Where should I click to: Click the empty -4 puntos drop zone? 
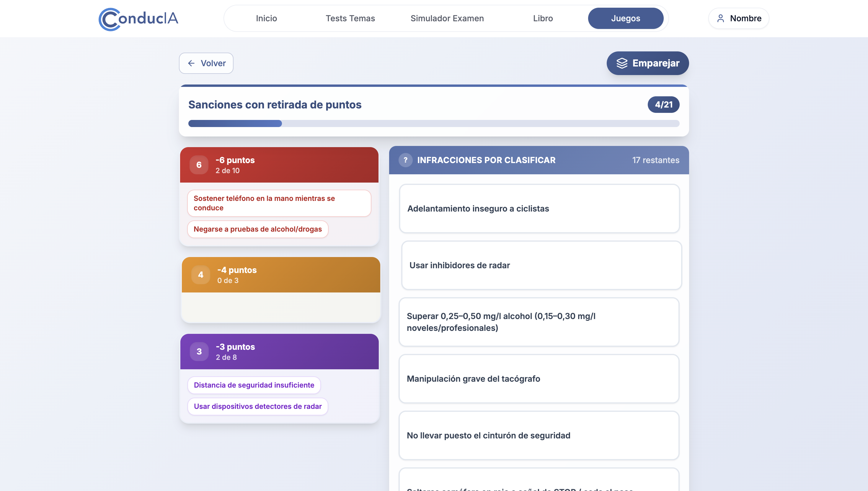tap(281, 307)
